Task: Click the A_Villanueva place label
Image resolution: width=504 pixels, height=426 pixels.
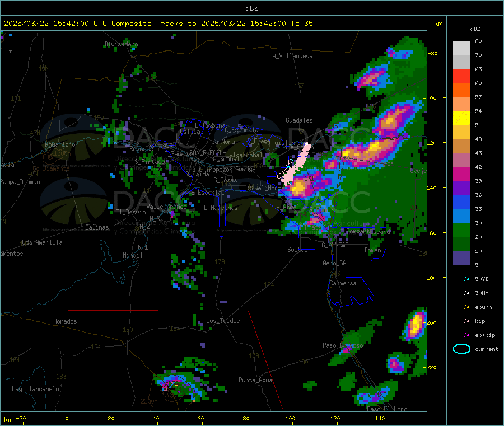Action: click(292, 56)
